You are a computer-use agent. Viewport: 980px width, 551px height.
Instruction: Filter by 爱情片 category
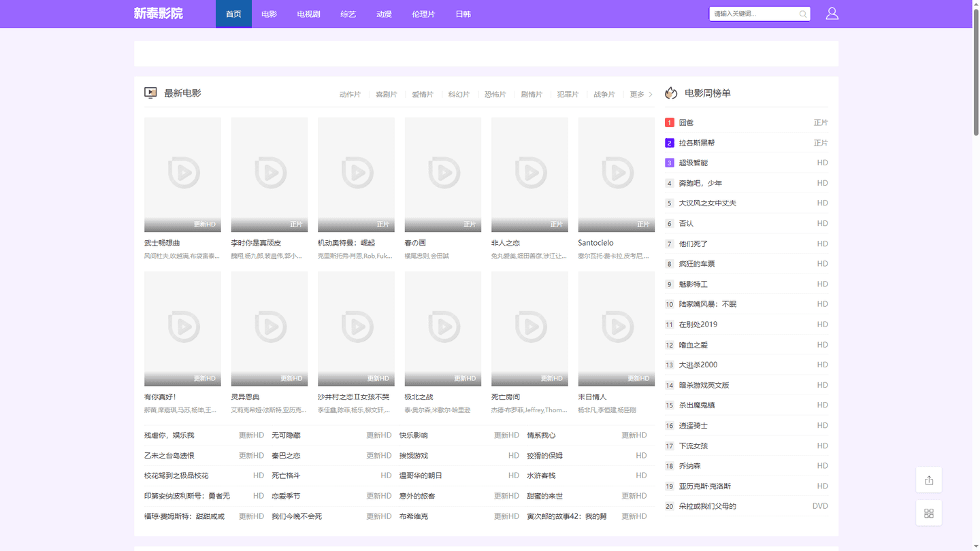423,95
